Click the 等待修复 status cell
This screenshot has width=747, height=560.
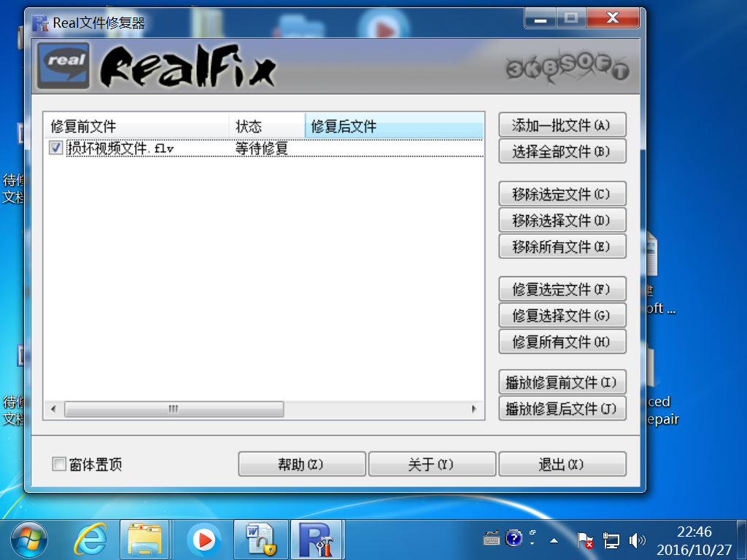[x=262, y=148]
